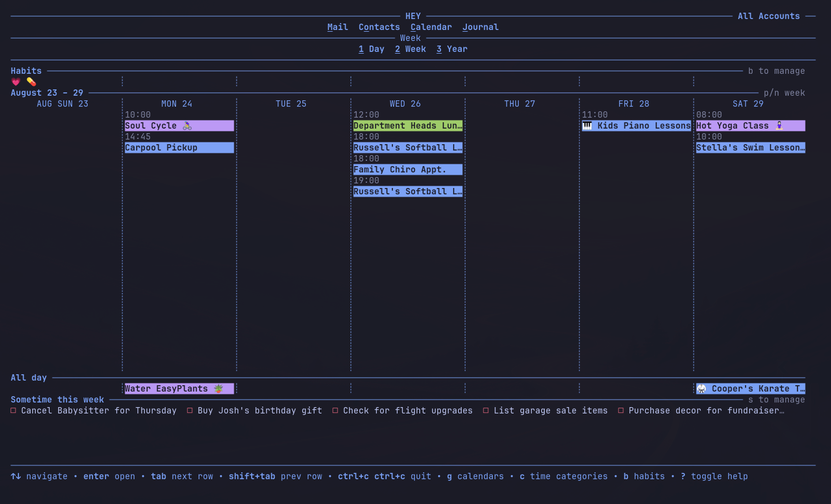This screenshot has width=831, height=504.
Task: Click the 11:00 time label on Friday
Action: click(594, 115)
